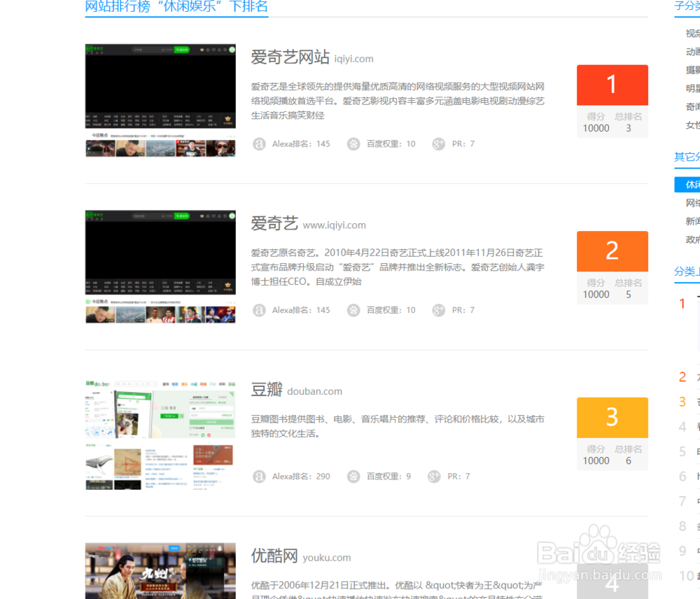Image resolution: width=700 pixels, height=599 pixels.
Task: Click sidebar rank number 2
Action: 682,377
